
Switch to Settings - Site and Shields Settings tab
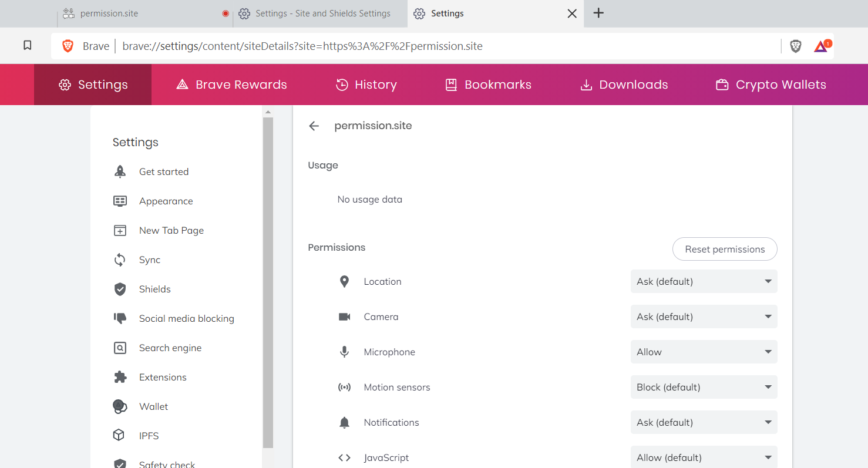320,14
